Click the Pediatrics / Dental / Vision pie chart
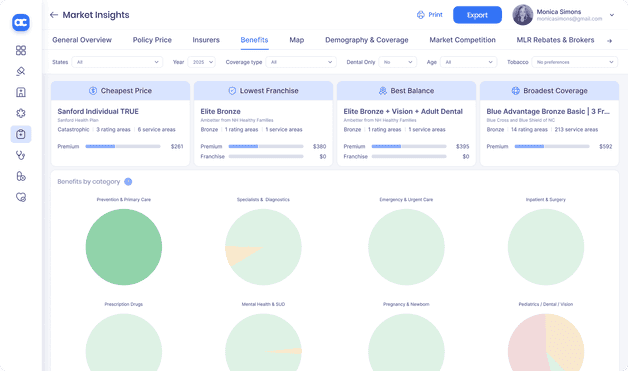Viewport: 628px width, 371px height. tap(546, 342)
